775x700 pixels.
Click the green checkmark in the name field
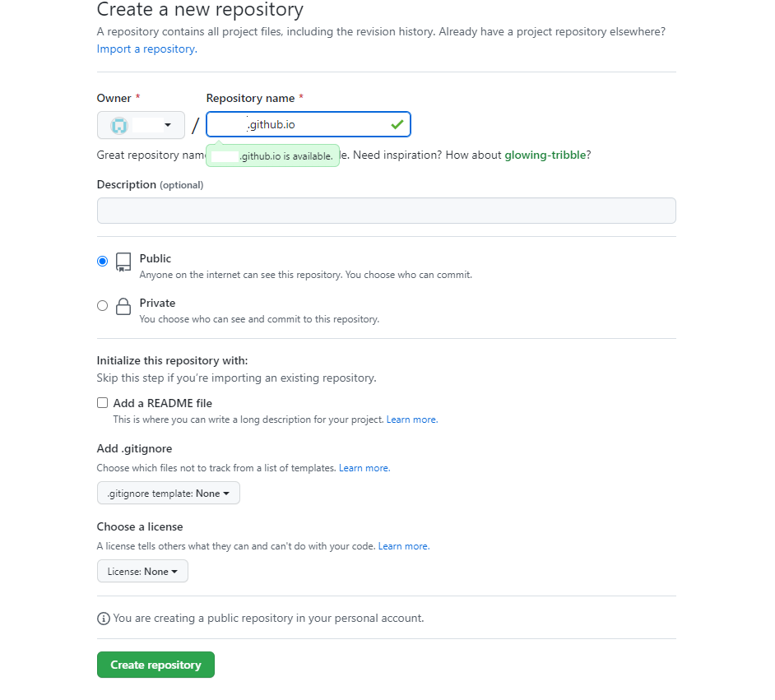(x=397, y=124)
